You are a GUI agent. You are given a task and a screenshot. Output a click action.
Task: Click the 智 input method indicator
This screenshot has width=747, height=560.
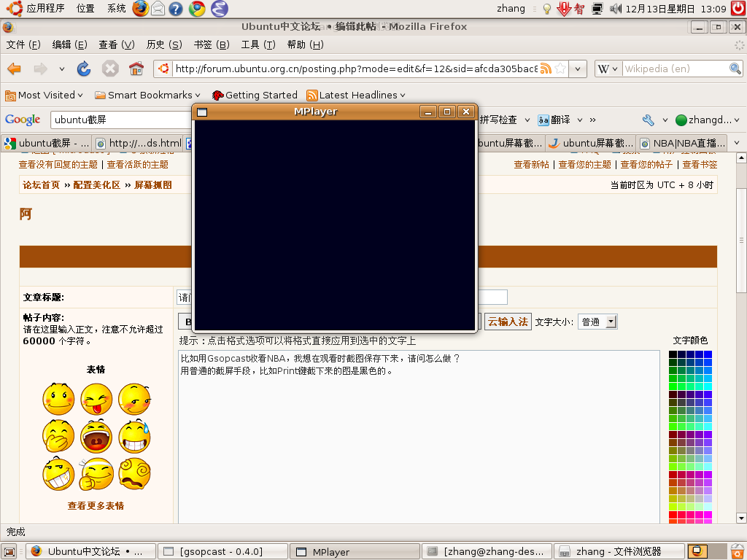coord(579,9)
